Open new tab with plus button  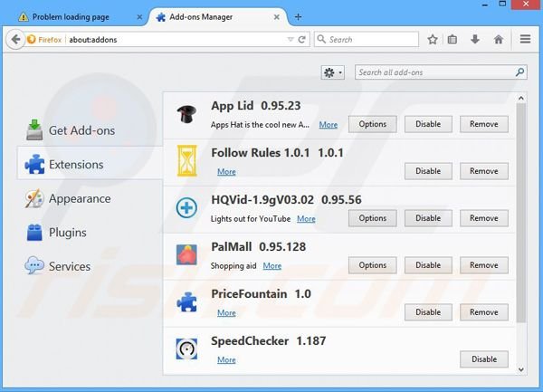pyautogui.click(x=298, y=16)
